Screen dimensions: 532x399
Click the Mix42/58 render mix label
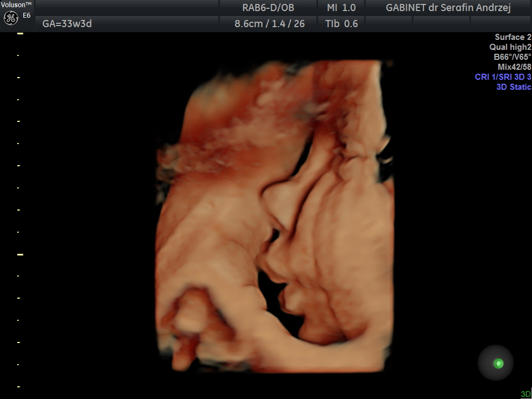pyautogui.click(x=514, y=67)
